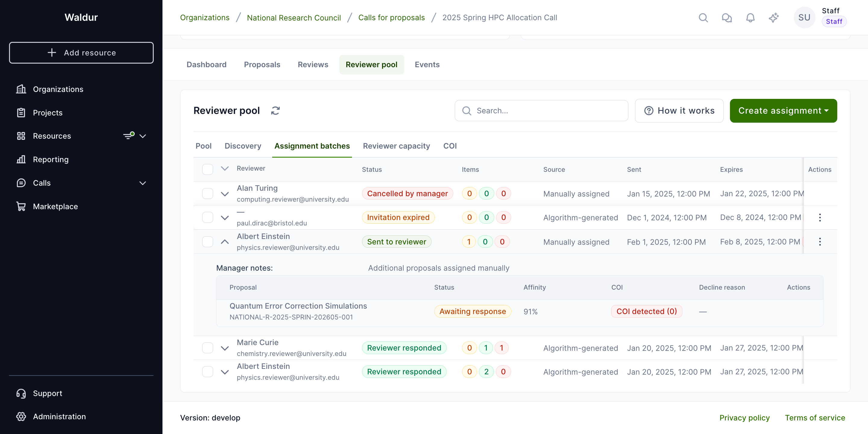Select checkbox for Albert Einstein Reviewer responded row
Screen dimensions: 868x434
point(208,372)
